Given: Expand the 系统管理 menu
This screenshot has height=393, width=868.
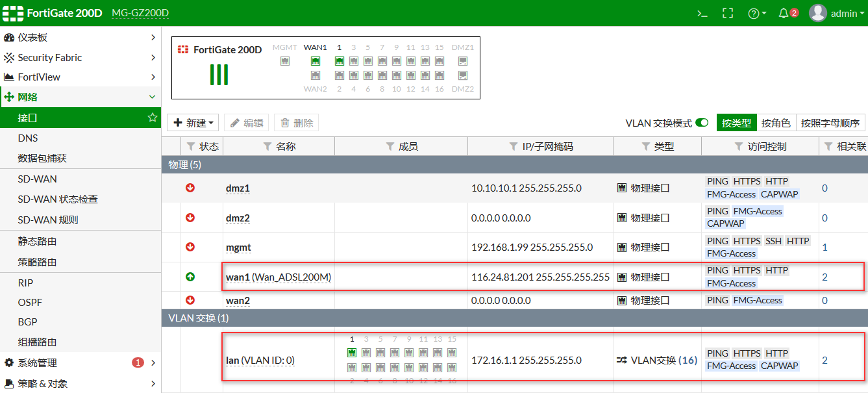Looking at the screenshot, I should pos(80,362).
